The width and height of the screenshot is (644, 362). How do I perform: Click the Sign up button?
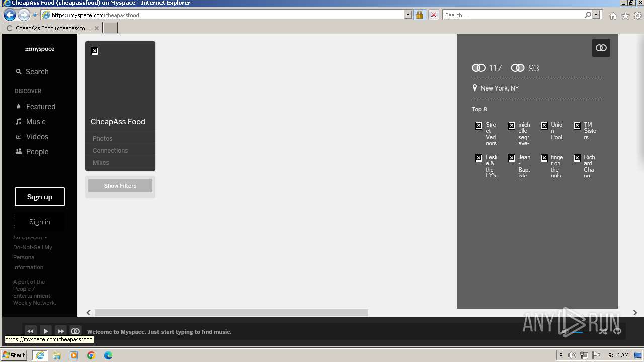pos(40,197)
